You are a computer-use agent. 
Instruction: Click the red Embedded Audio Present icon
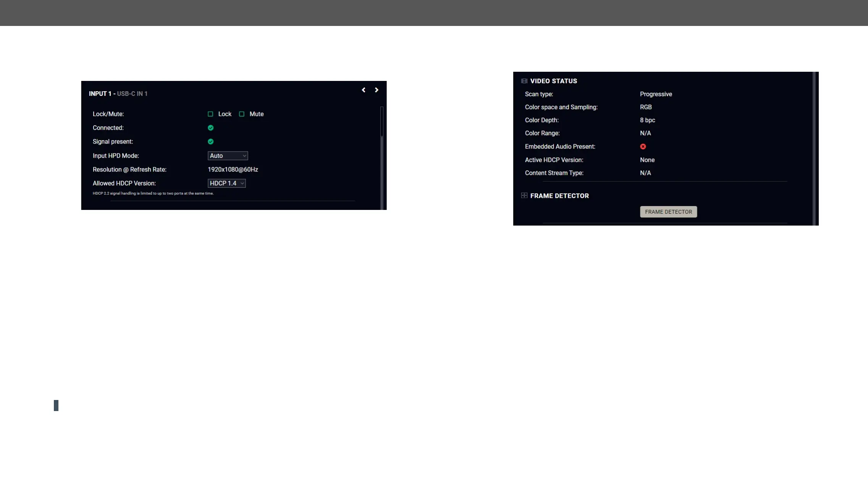[x=643, y=147]
